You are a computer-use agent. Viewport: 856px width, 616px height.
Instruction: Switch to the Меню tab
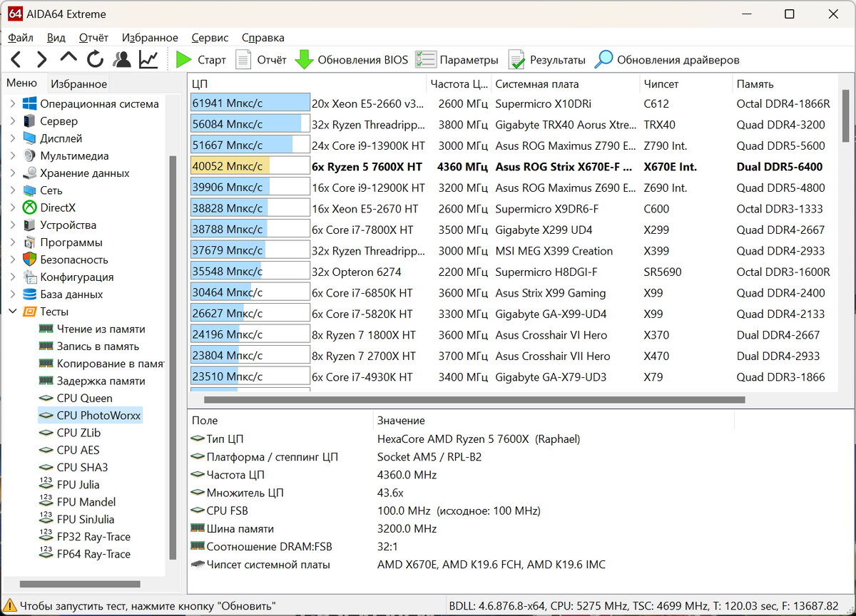tap(22, 83)
